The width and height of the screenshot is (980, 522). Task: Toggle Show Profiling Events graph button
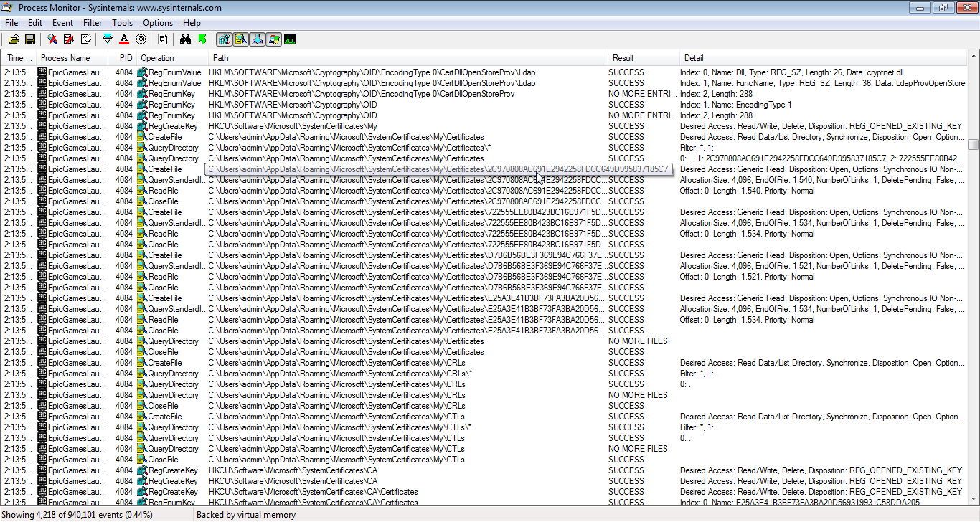290,39
